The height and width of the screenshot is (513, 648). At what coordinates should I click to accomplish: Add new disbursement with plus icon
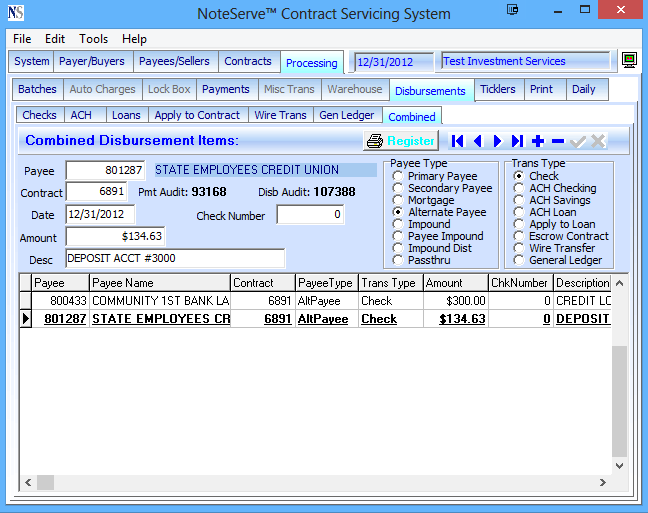pyautogui.click(x=538, y=142)
